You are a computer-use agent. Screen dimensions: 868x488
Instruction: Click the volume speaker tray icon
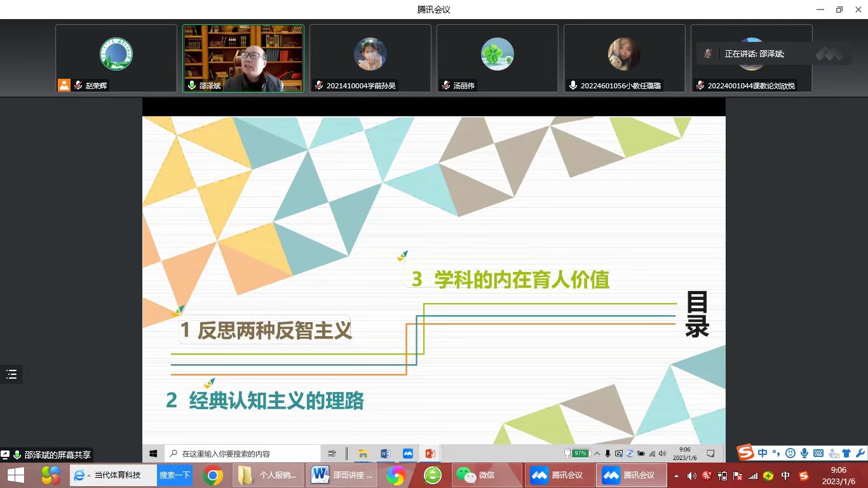691,476
